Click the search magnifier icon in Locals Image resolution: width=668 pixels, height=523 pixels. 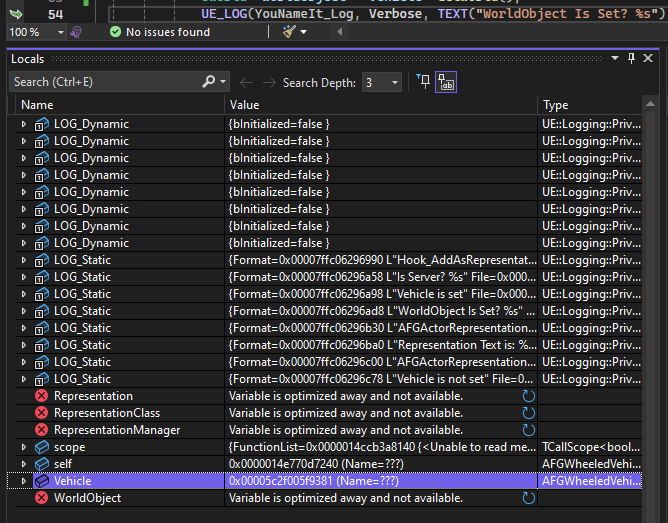(x=208, y=81)
